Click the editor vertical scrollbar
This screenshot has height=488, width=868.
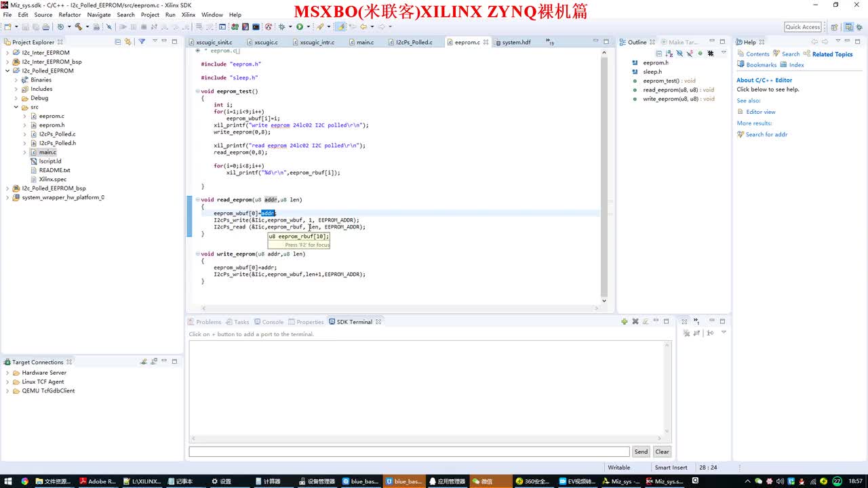coord(604,176)
